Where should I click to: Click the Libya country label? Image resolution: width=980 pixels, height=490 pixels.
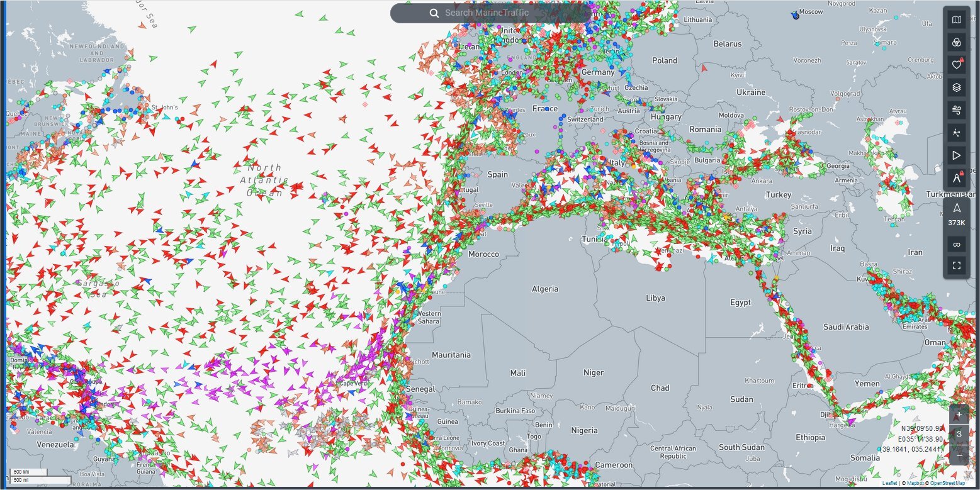[x=655, y=298]
